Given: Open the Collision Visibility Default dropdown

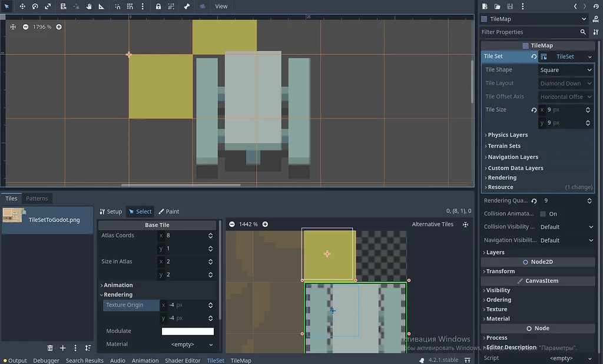Looking at the screenshot, I should tap(566, 227).
